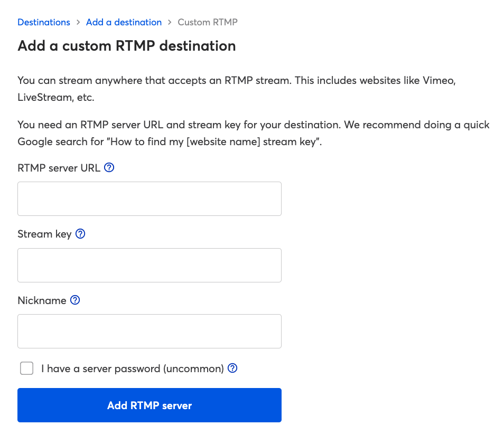Open the "Add a destination" breadcrumb link
This screenshot has width=504, height=435.
click(124, 22)
